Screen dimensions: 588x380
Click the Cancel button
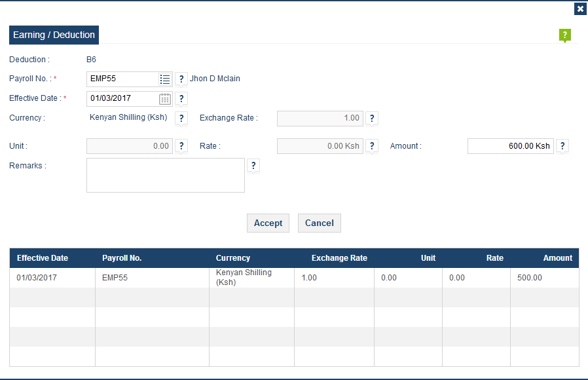[320, 223]
